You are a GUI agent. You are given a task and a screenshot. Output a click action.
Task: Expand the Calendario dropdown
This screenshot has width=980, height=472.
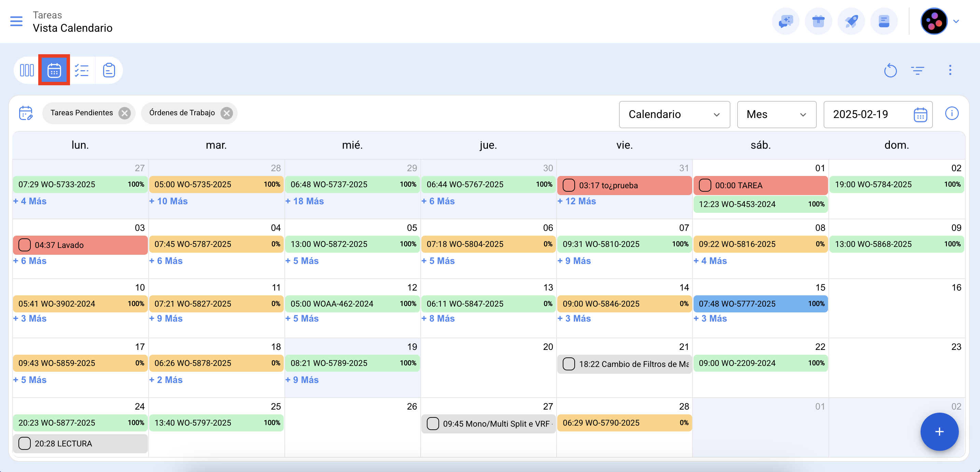click(x=674, y=114)
